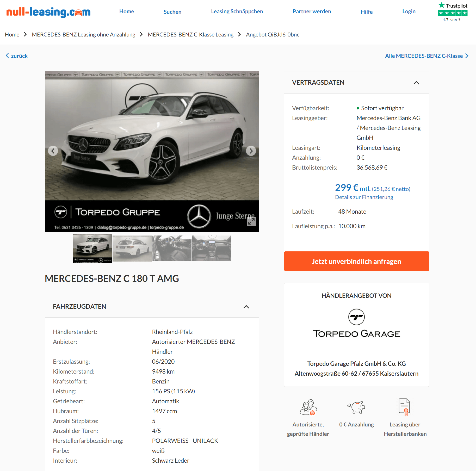Image resolution: width=476 pixels, height=471 pixels.
Task: Select the rear view car thumbnail
Action: tap(132, 249)
